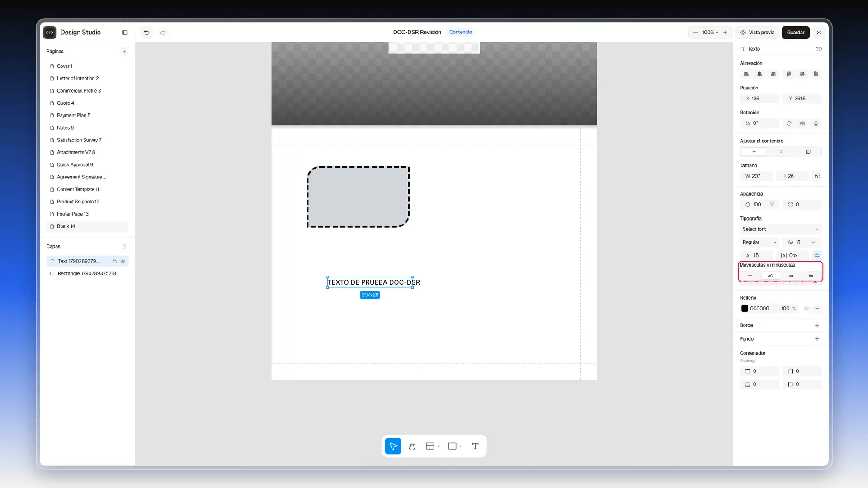Activate the hand pan tool
The width and height of the screenshot is (868, 488).
[x=412, y=446]
